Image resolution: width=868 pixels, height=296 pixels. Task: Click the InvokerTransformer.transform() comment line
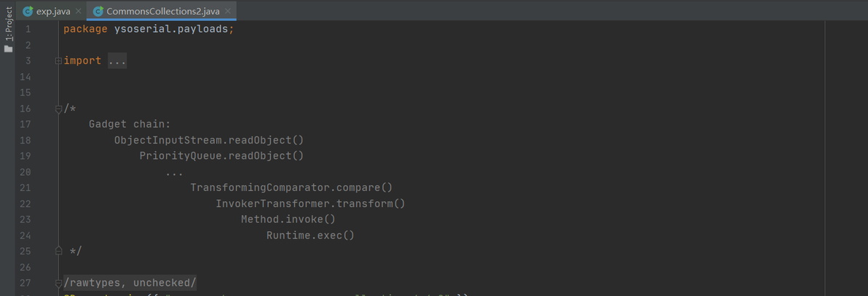pos(309,204)
